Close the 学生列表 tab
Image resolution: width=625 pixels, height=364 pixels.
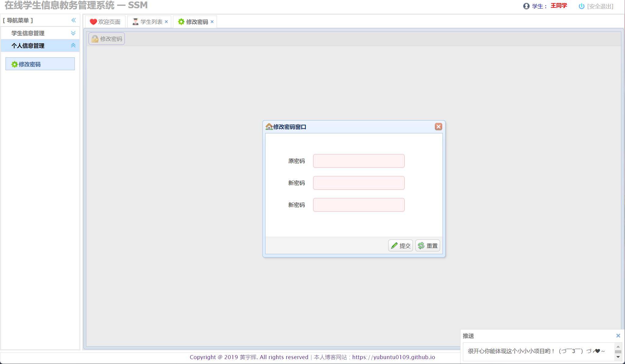click(x=166, y=22)
